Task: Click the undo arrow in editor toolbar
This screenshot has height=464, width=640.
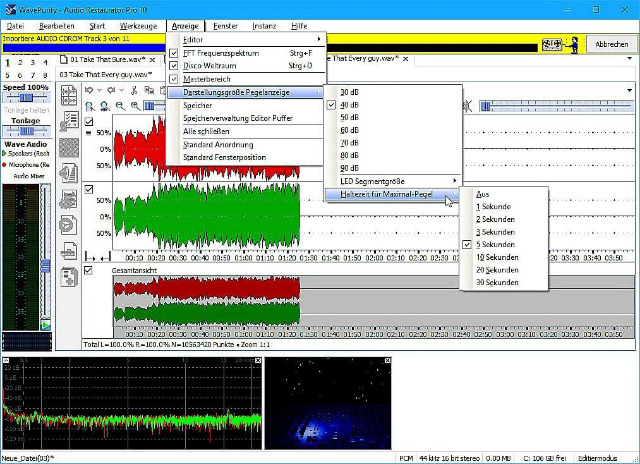Action: (x=90, y=90)
